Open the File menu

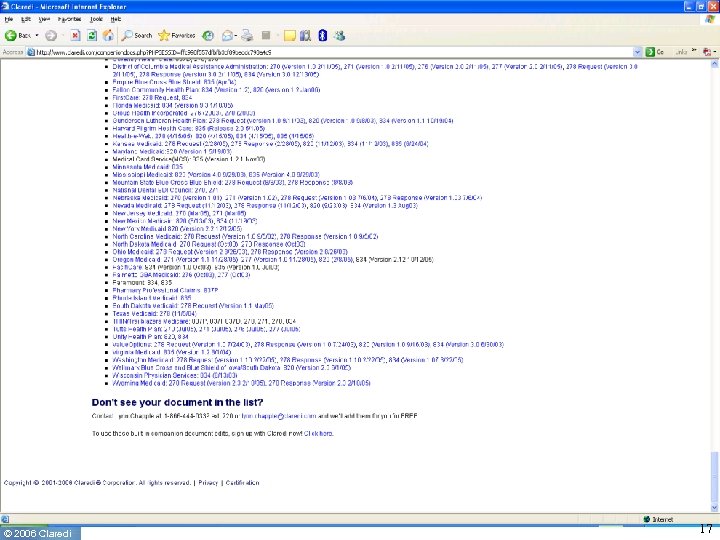(9, 19)
